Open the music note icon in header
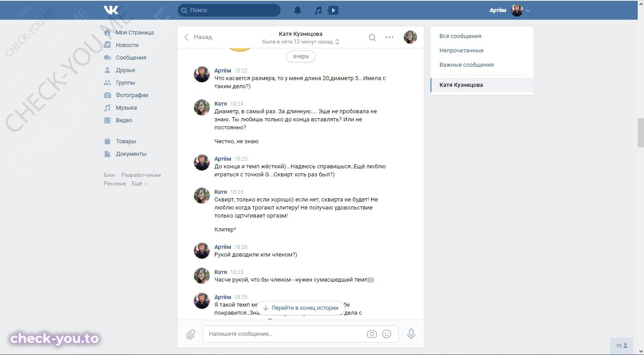Screen dimensions: 644x355 click(318, 10)
